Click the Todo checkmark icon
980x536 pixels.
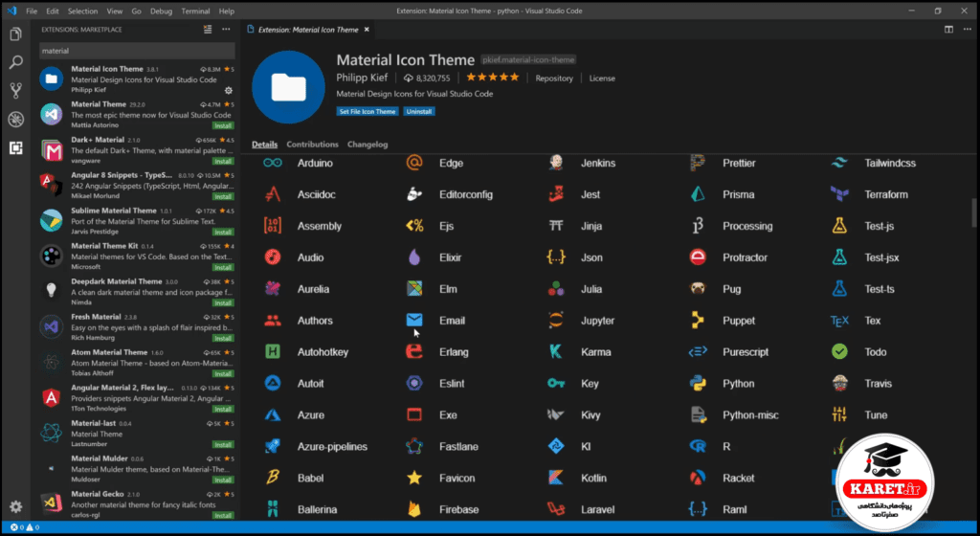[x=839, y=351]
